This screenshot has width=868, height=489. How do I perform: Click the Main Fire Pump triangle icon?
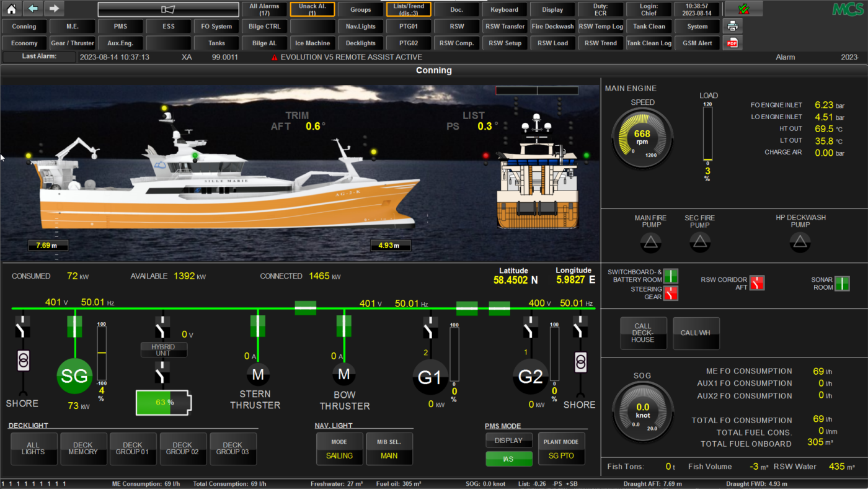[x=650, y=243]
